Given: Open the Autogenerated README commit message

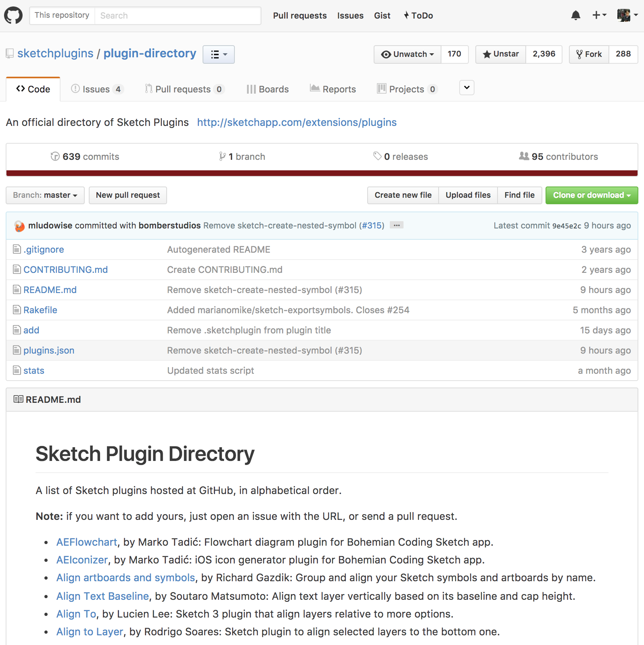Looking at the screenshot, I should click(219, 249).
